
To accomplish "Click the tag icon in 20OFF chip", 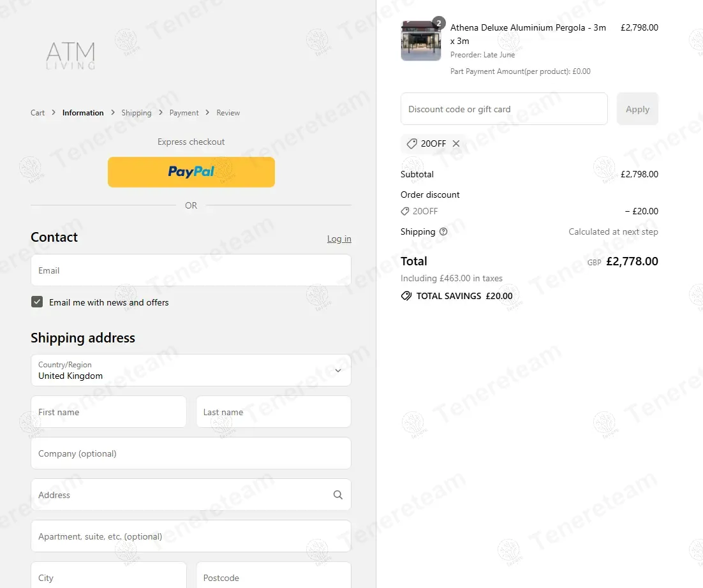I will 411,143.
